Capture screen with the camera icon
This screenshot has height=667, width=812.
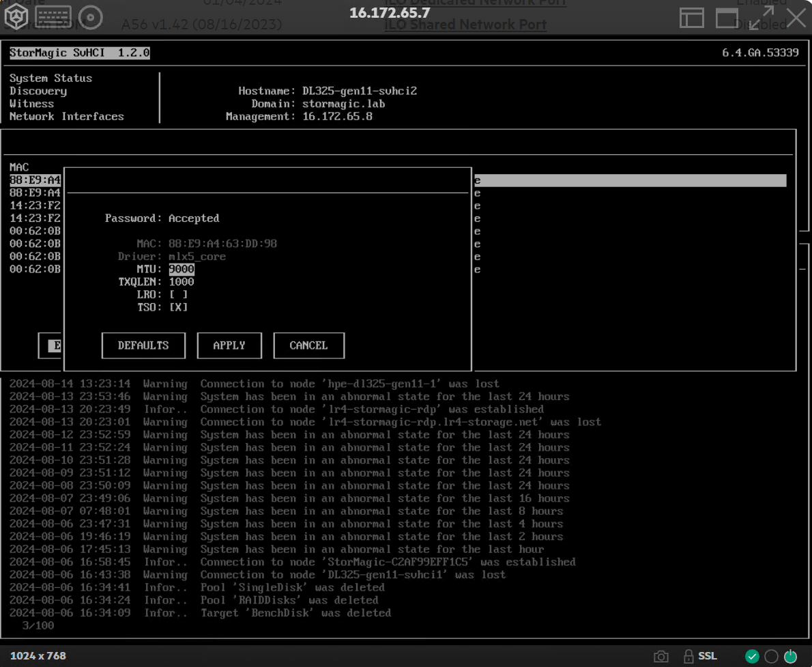(x=661, y=656)
